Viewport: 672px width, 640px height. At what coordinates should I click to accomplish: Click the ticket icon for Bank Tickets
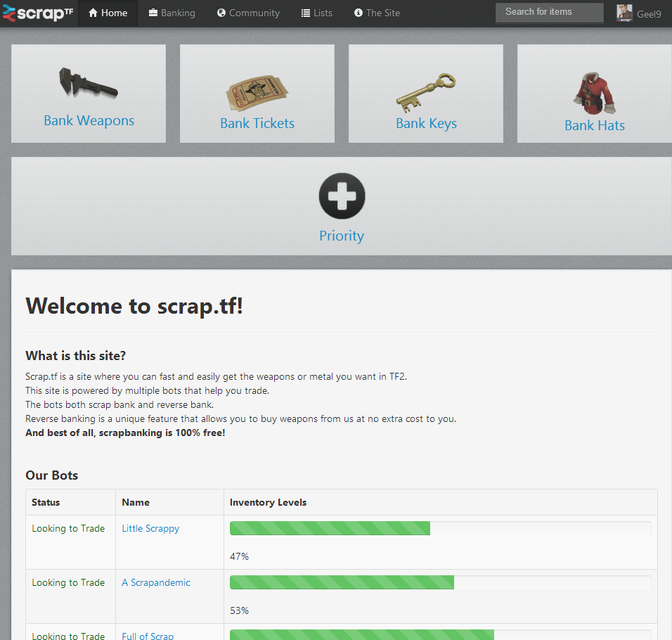click(x=257, y=93)
